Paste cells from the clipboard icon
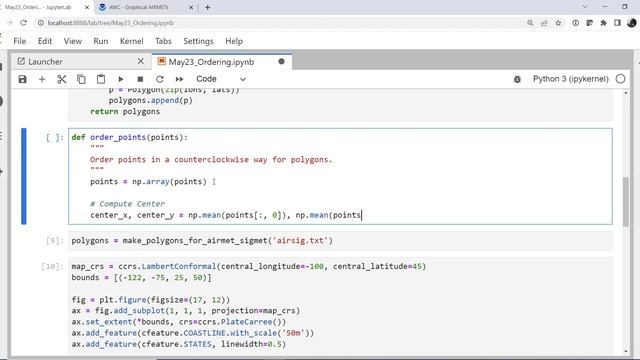The height and width of the screenshot is (360, 640). [101, 79]
